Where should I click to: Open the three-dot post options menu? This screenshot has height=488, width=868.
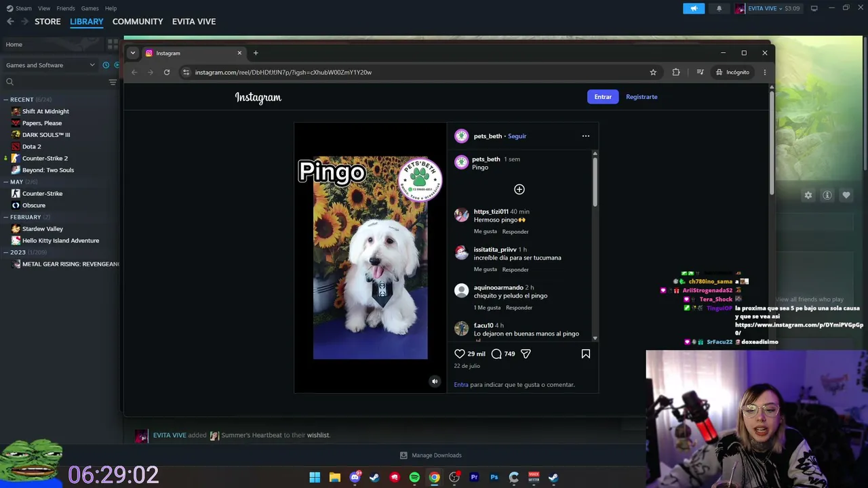click(x=586, y=136)
